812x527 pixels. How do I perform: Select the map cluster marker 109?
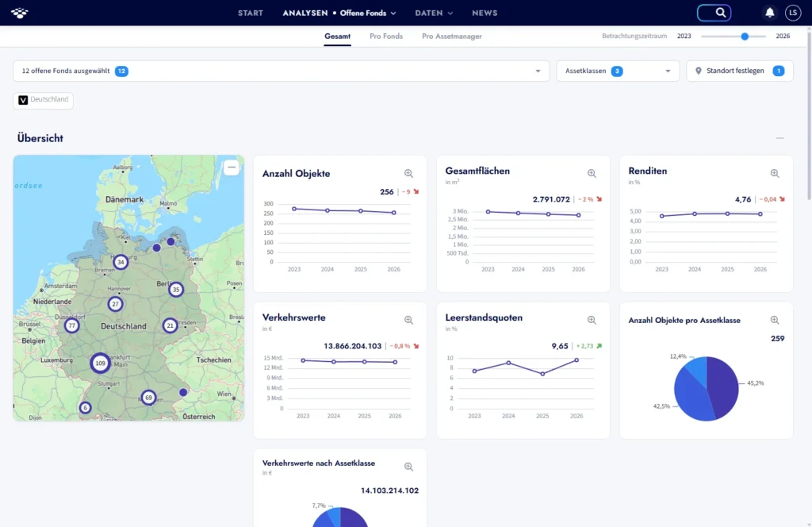100,364
